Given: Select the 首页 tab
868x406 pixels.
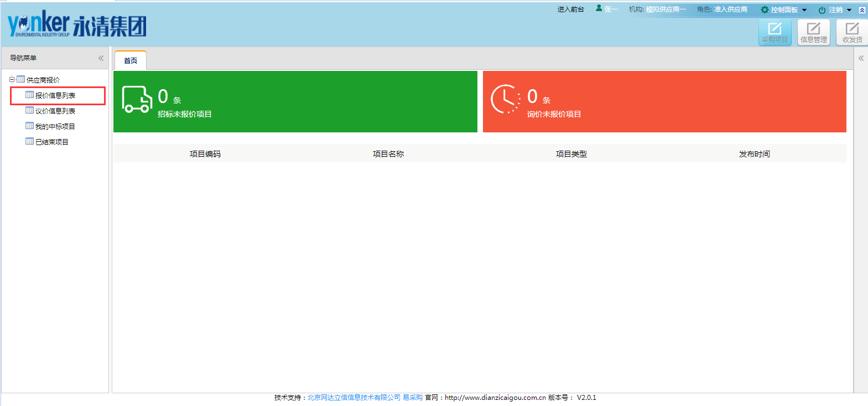Looking at the screenshot, I should point(131,61).
